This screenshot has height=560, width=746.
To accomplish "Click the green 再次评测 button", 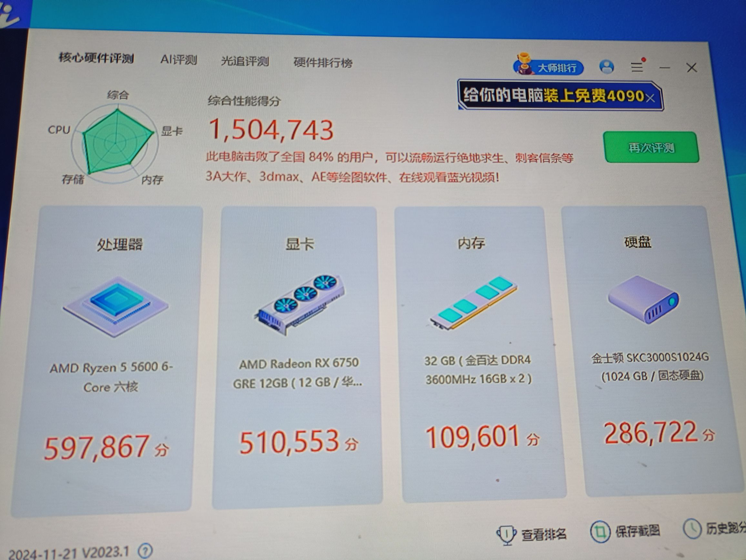I will (x=651, y=148).
